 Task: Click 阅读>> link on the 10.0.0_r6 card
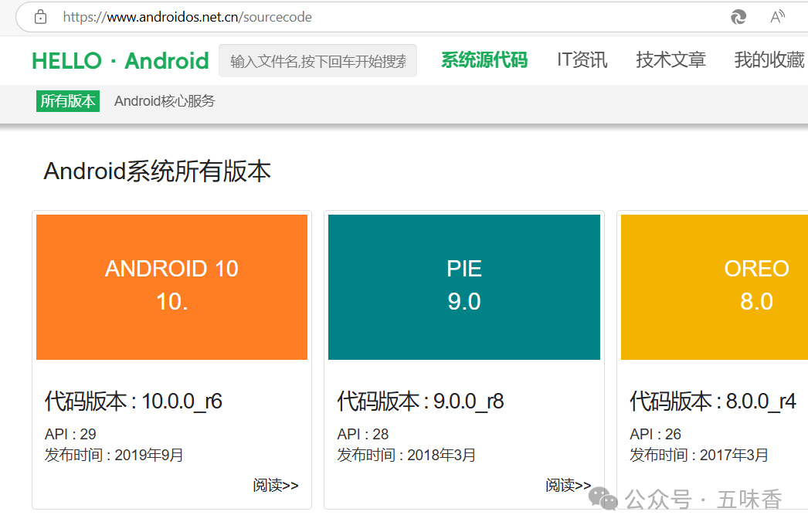coord(276,485)
